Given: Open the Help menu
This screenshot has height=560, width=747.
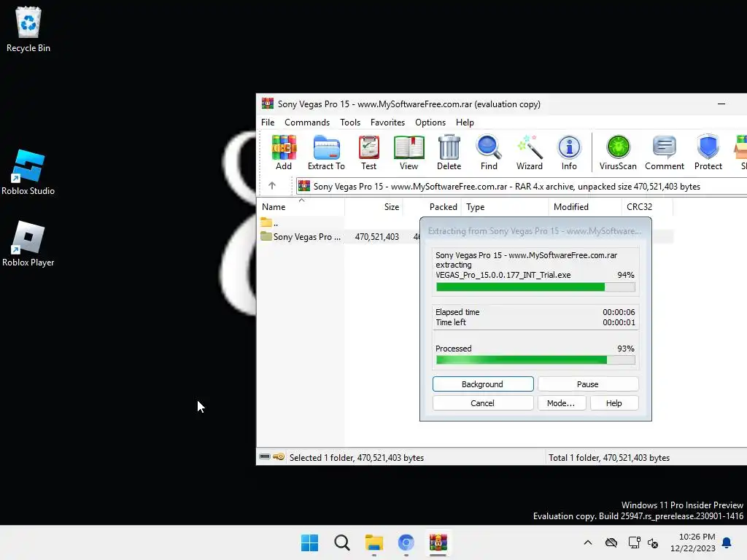Looking at the screenshot, I should pyautogui.click(x=465, y=122).
